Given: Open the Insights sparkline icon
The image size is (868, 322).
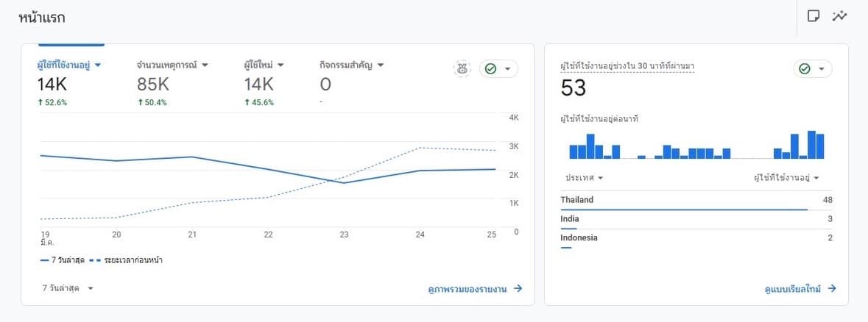Looking at the screenshot, I should (x=839, y=16).
